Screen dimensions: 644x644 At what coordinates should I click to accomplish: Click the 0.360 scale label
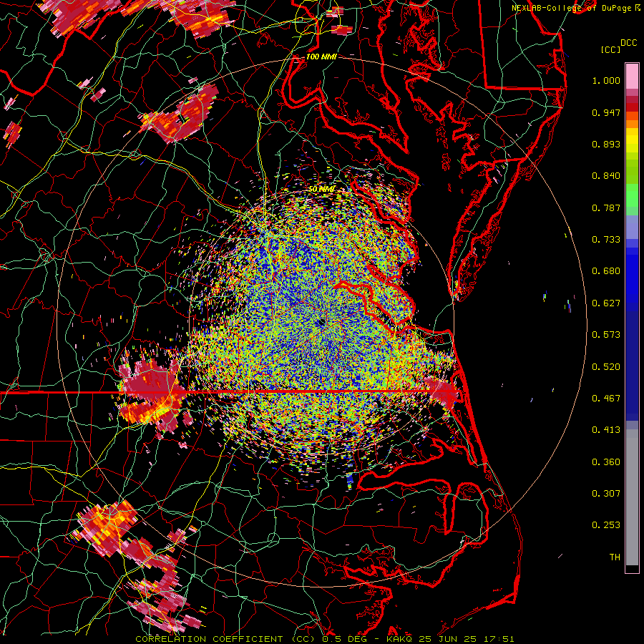(x=606, y=462)
